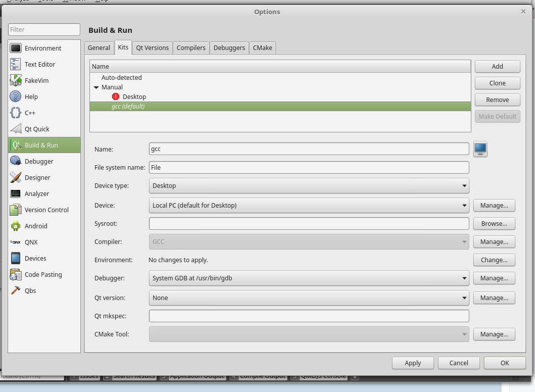Select the Analyzer category icon
Image resolution: width=535 pixels, height=392 pixels.
[16, 194]
